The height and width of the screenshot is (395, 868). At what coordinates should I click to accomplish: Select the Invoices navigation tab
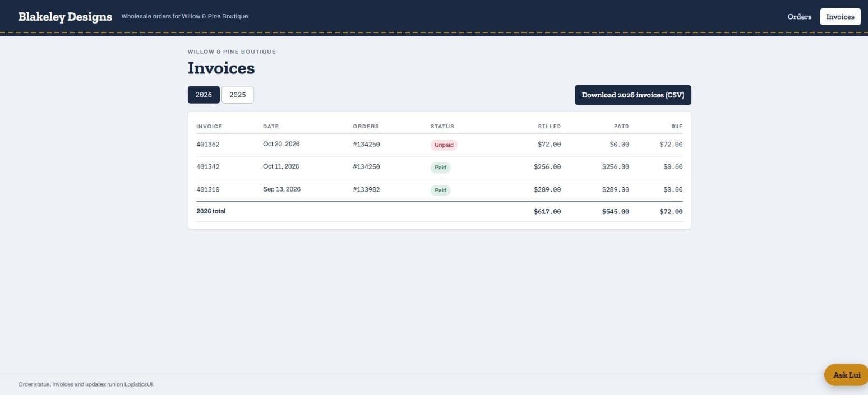840,17
